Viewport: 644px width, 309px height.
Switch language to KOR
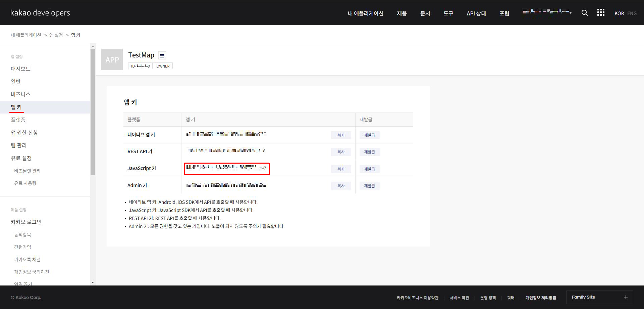(x=619, y=13)
